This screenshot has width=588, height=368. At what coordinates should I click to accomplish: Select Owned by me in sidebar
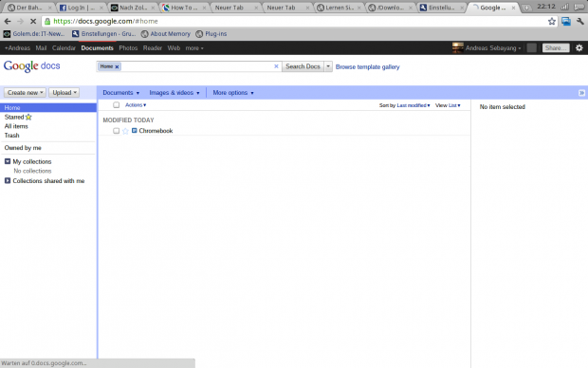pyautogui.click(x=23, y=148)
